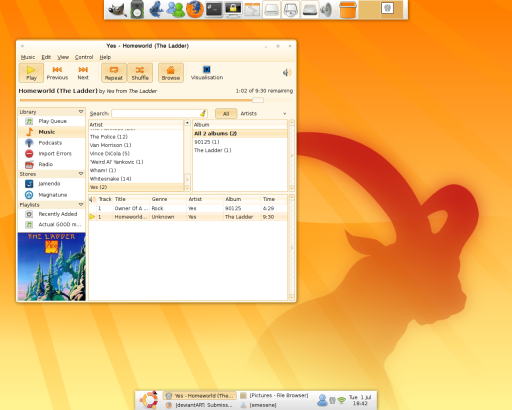This screenshot has height=410, width=512.
Task: Launch GIMP from the top dock
Action: pyautogui.click(x=117, y=9)
